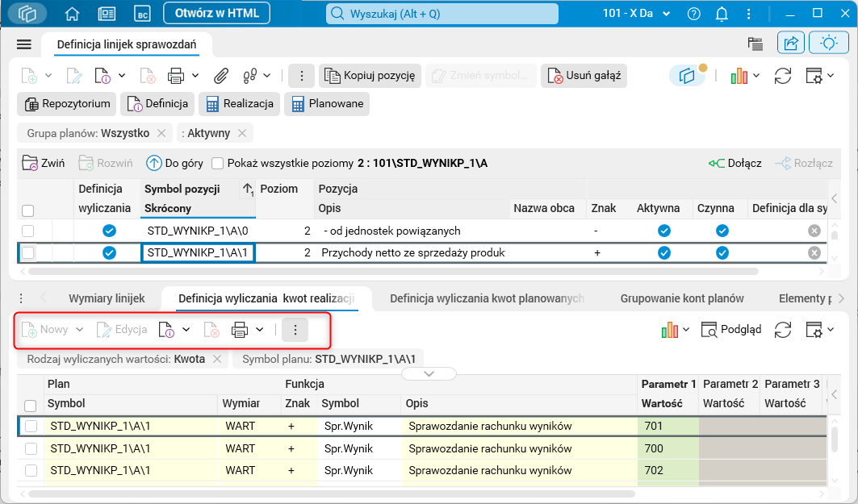
Task: Click lower panel print icon
Action: point(240,330)
